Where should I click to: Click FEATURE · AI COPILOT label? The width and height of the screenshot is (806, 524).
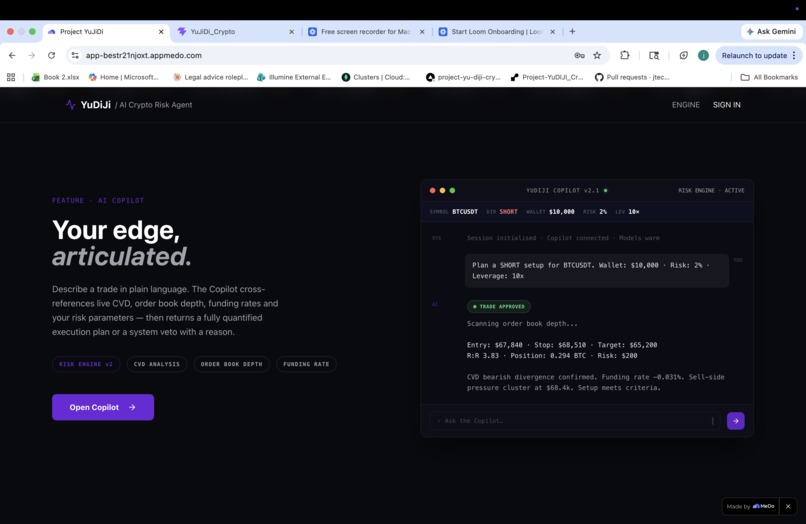pyautogui.click(x=98, y=201)
